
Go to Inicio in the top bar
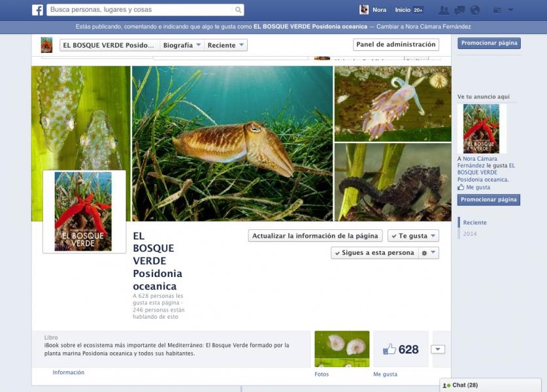[403, 10]
